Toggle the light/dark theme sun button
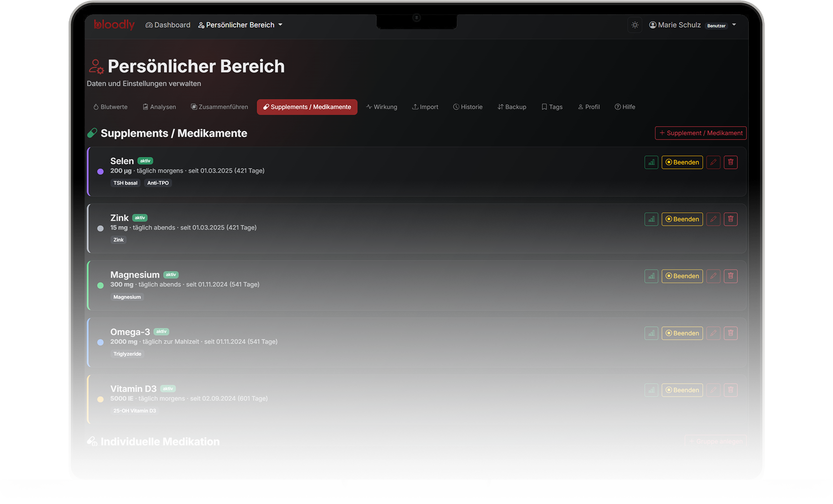 pos(635,25)
